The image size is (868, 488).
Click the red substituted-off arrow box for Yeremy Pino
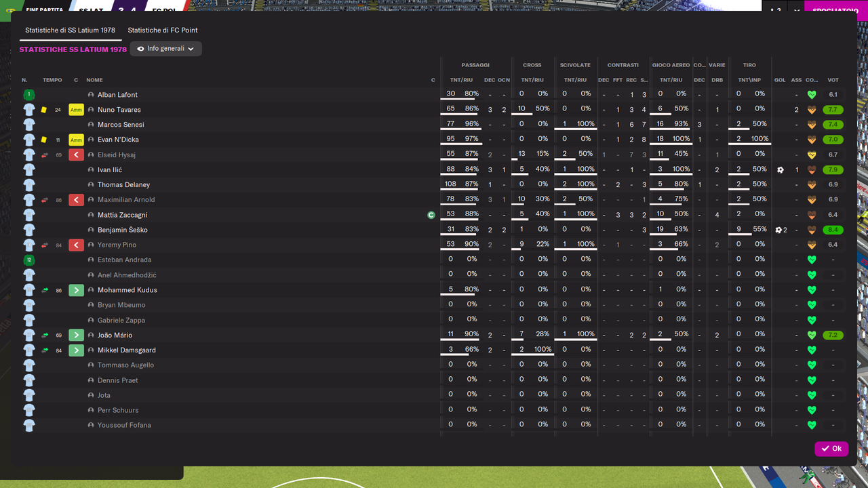[x=76, y=245]
